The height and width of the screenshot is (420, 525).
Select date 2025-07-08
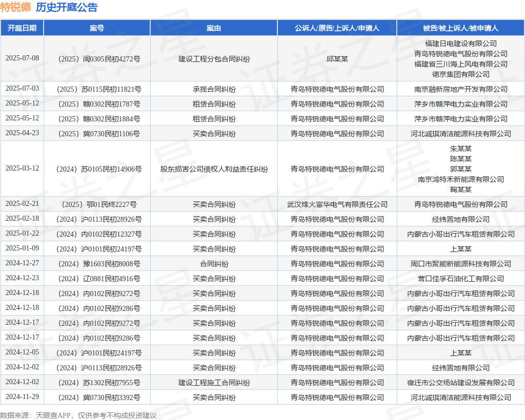point(22,58)
